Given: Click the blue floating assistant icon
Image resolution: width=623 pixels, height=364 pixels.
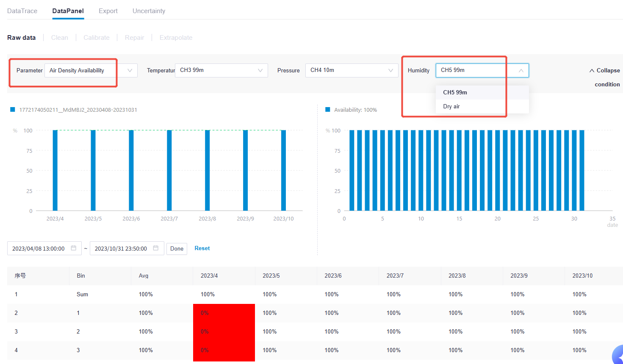Looking at the screenshot, I should [x=618, y=355].
